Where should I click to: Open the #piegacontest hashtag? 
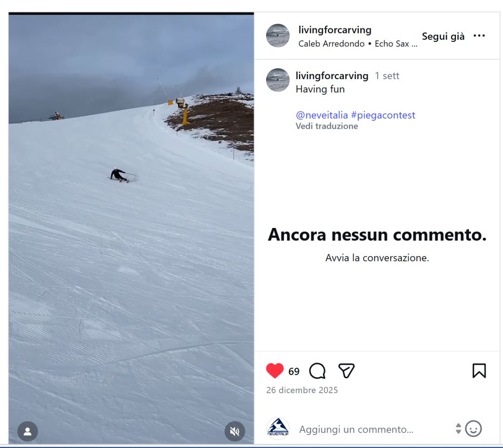(x=383, y=115)
